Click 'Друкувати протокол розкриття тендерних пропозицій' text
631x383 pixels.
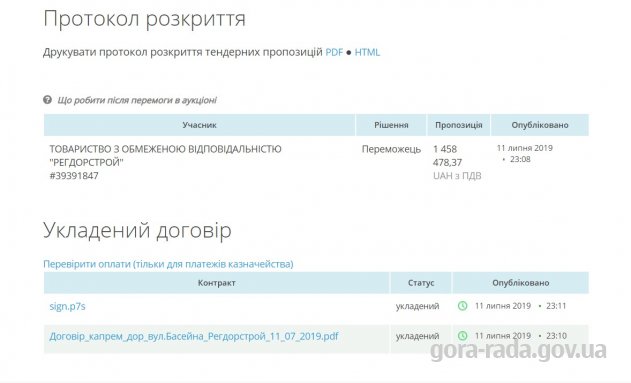tap(183, 52)
